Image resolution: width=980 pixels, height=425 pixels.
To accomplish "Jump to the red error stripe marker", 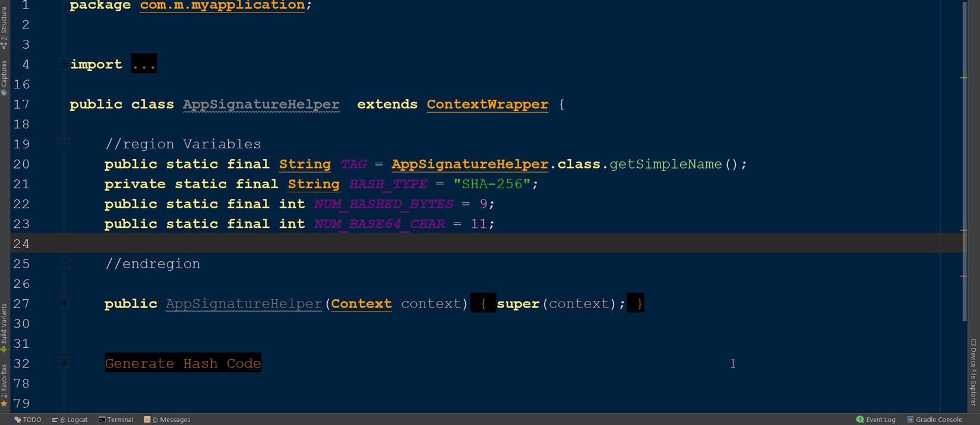I will [x=963, y=276].
